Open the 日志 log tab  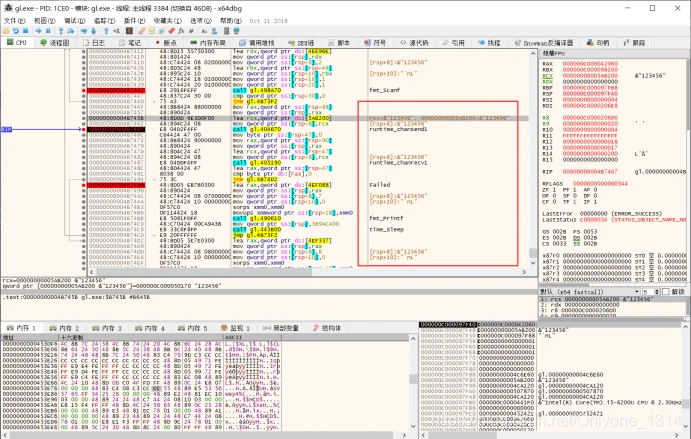pyautogui.click(x=94, y=43)
